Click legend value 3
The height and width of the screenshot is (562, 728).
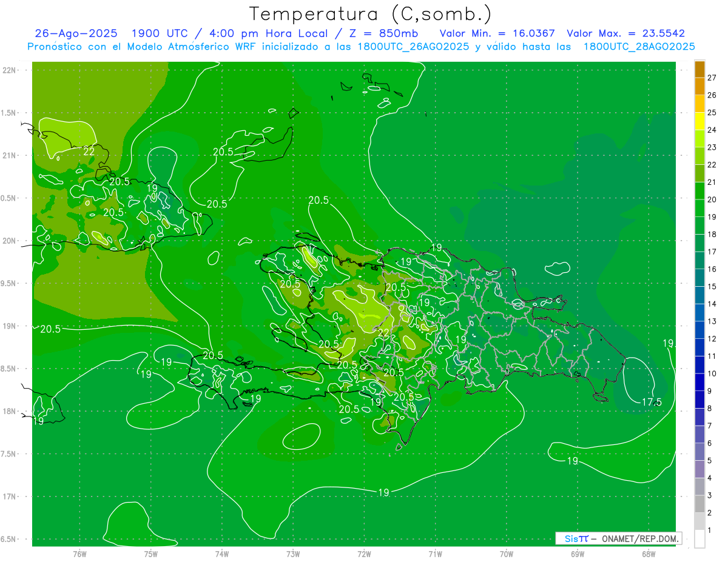coord(710,495)
